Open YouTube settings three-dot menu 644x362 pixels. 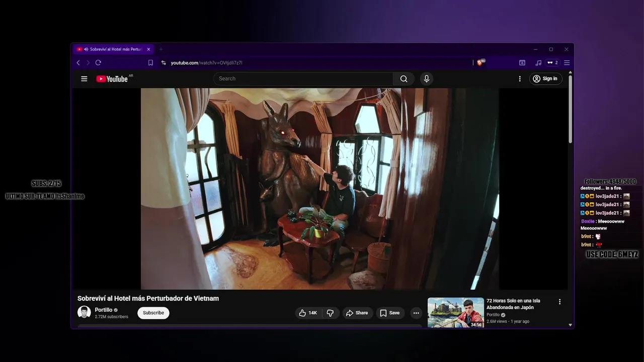(x=520, y=79)
